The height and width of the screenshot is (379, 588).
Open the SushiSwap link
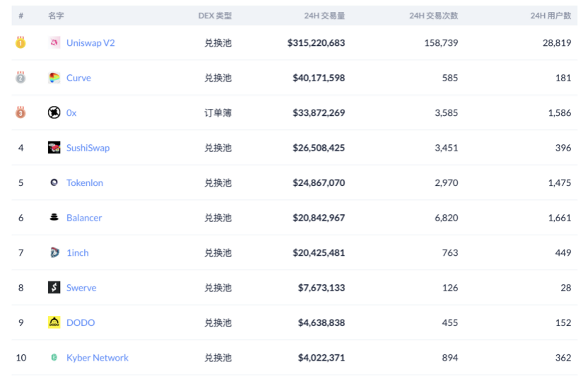click(x=88, y=148)
